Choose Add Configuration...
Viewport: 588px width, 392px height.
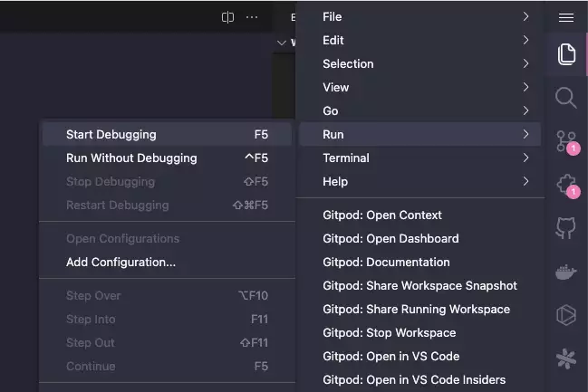(167, 262)
